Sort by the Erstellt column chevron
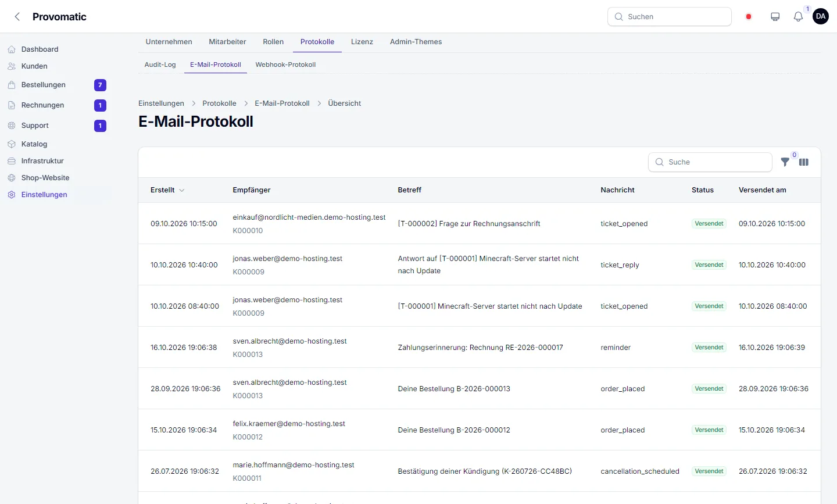Viewport: 837px width, 504px height. (182, 190)
